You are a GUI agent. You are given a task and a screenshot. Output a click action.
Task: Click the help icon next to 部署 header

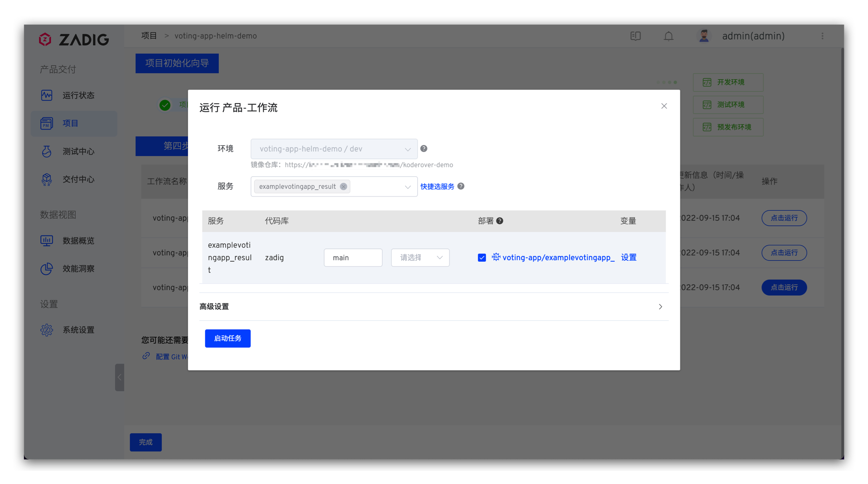pos(500,221)
